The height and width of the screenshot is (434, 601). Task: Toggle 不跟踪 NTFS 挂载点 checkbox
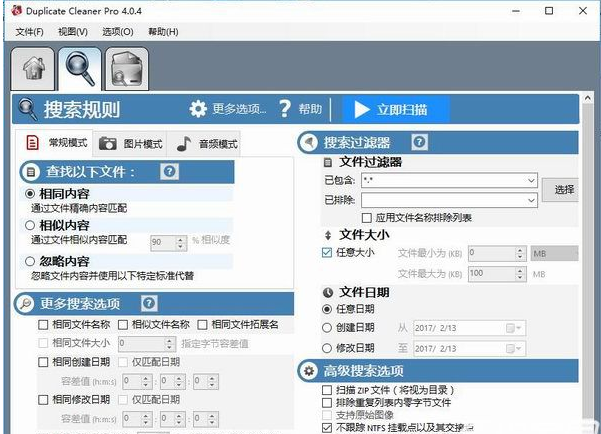[x=327, y=427]
